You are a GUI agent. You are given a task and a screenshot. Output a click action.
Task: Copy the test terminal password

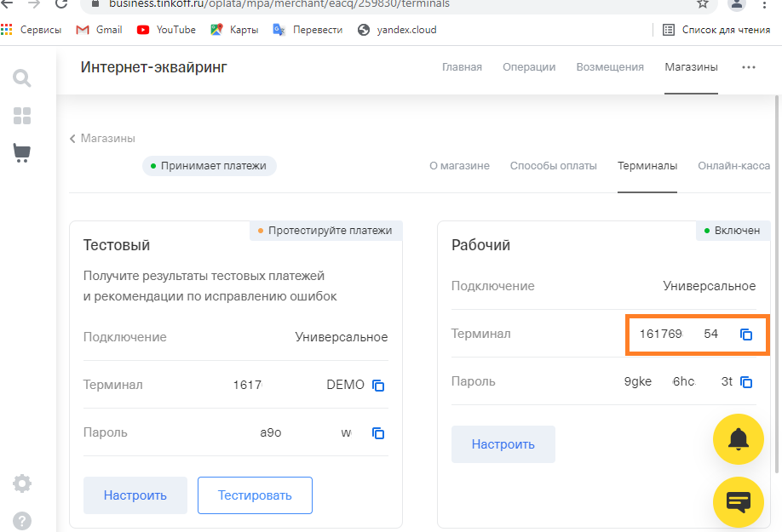click(x=378, y=433)
